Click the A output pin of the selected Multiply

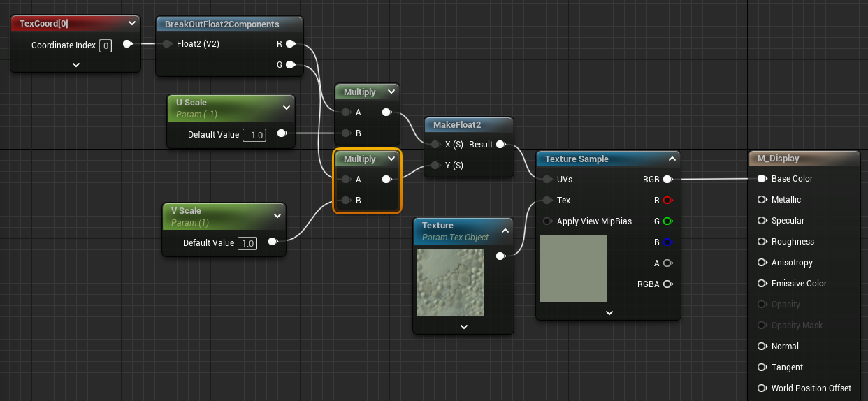[387, 179]
